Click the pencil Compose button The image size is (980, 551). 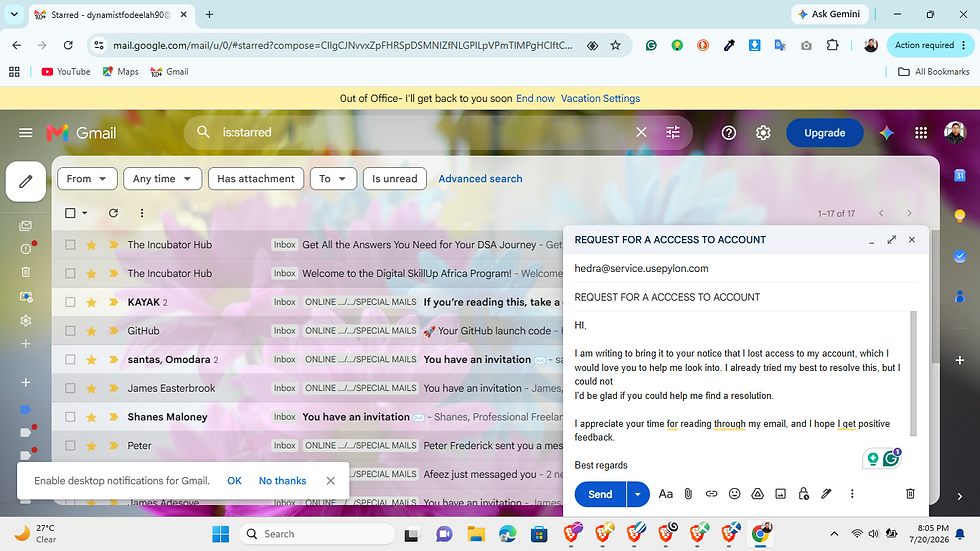pyautogui.click(x=26, y=182)
